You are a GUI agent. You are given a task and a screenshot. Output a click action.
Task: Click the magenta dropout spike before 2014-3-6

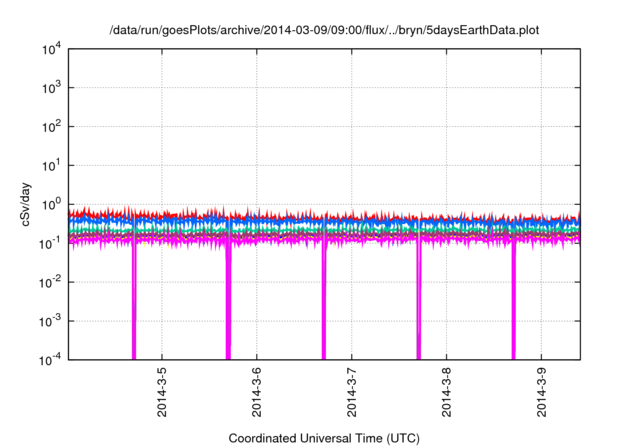tap(229, 300)
